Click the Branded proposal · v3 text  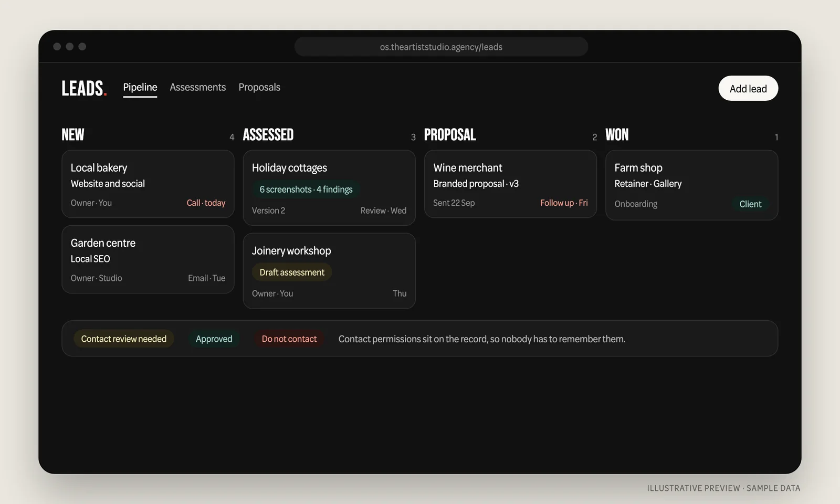[x=476, y=184]
